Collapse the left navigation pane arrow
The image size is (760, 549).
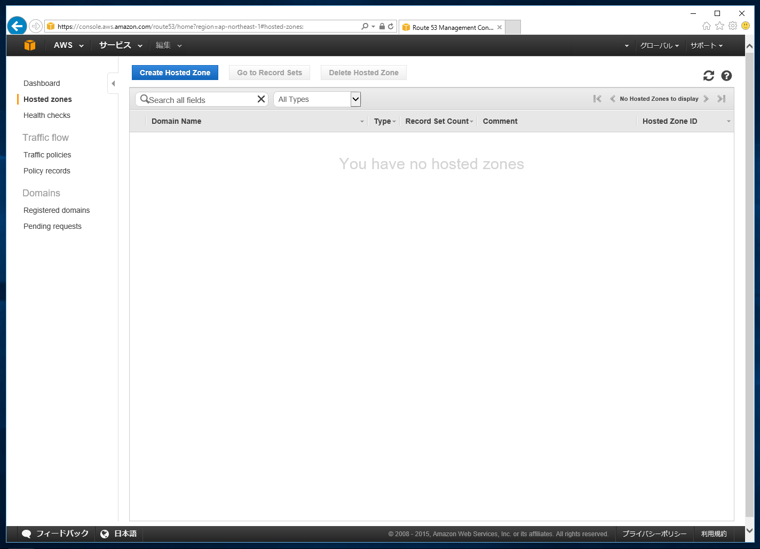point(113,83)
